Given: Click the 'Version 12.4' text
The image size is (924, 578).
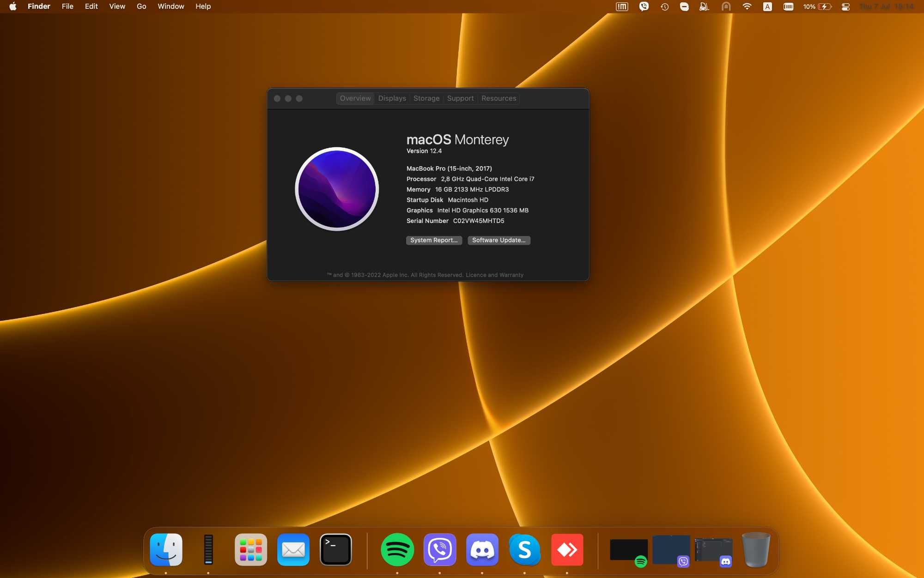Looking at the screenshot, I should 424,151.
